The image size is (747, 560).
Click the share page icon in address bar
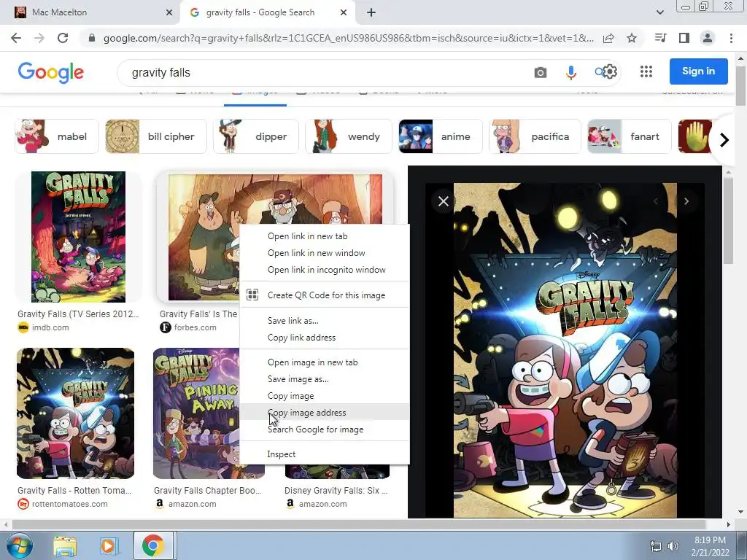(608, 38)
